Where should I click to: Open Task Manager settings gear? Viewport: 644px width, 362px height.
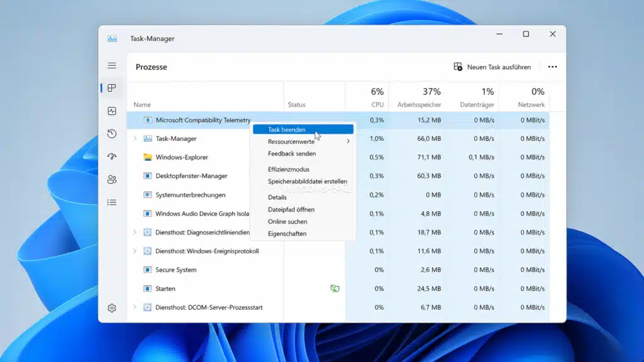point(112,308)
